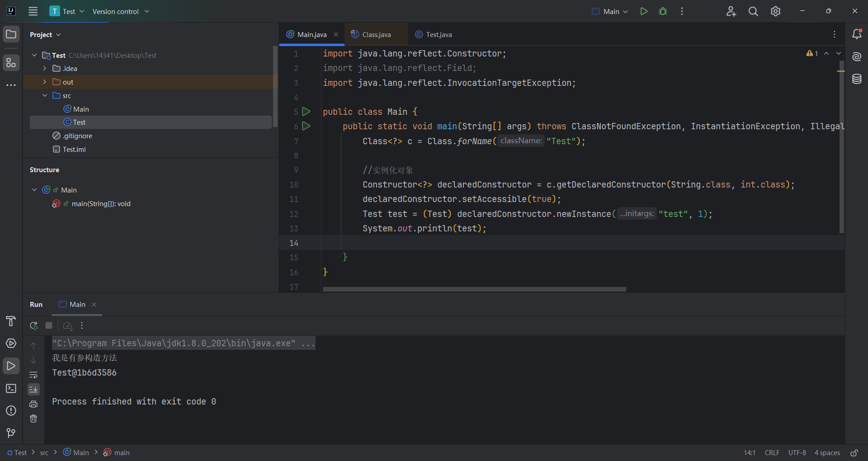
Task: Open the Structure tool window icon
Action: point(11,63)
